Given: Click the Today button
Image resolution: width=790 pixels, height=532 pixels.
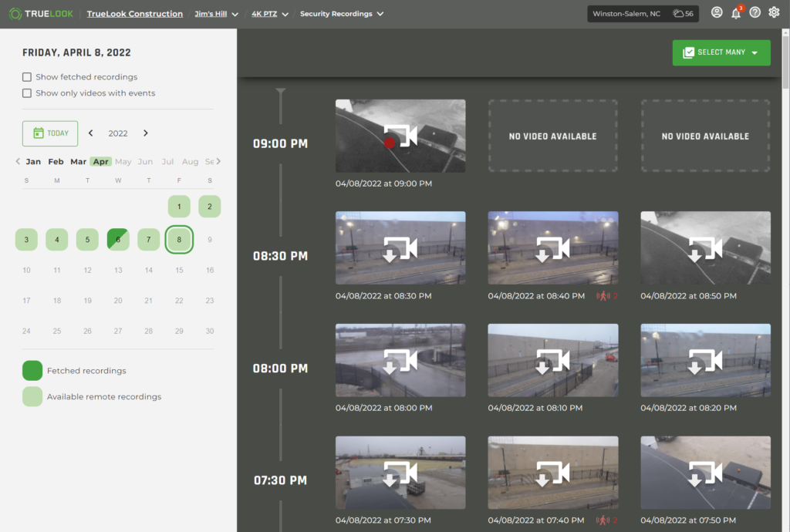Looking at the screenshot, I should 50,133.
